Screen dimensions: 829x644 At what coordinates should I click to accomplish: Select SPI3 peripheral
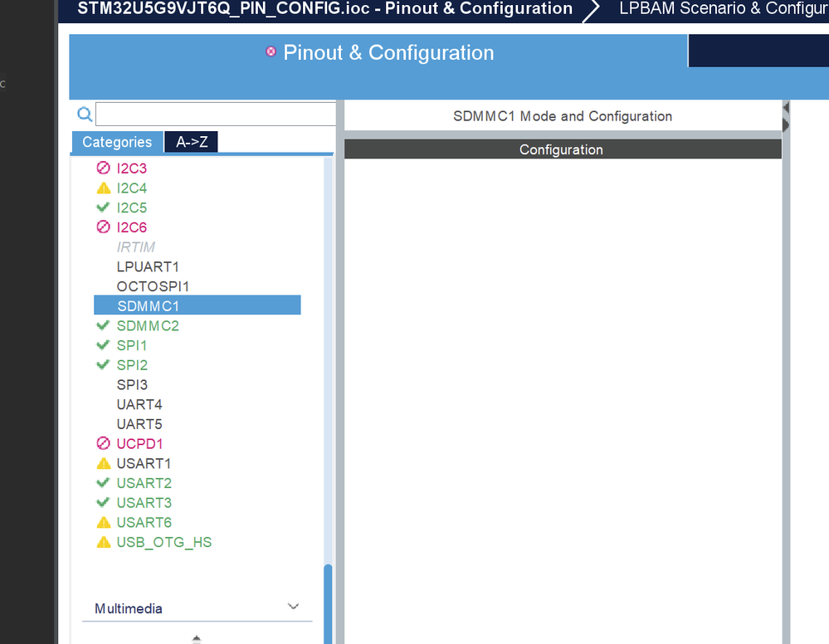click(x=132, y=384)
